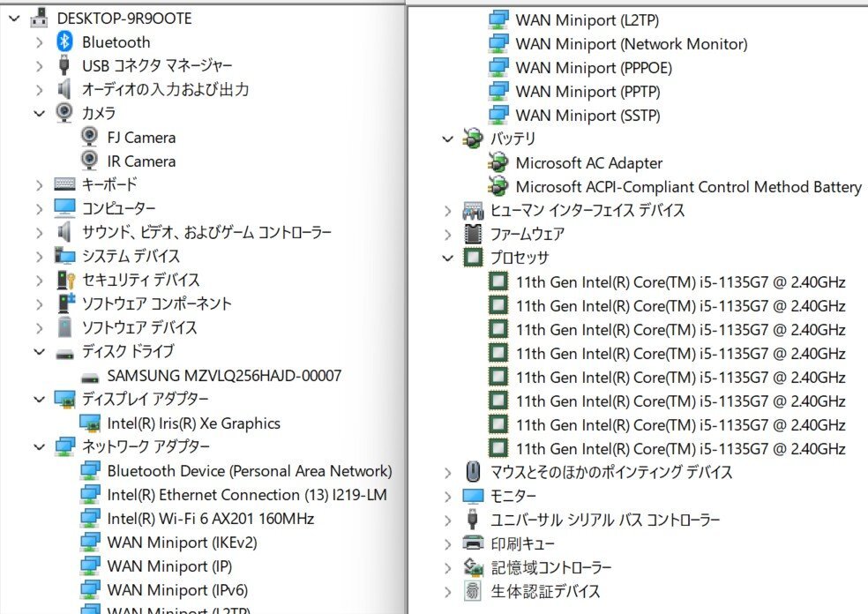Click the mouse pointing device icon
The height and width of the screenshot is (614, 868).
pos(473,472)
